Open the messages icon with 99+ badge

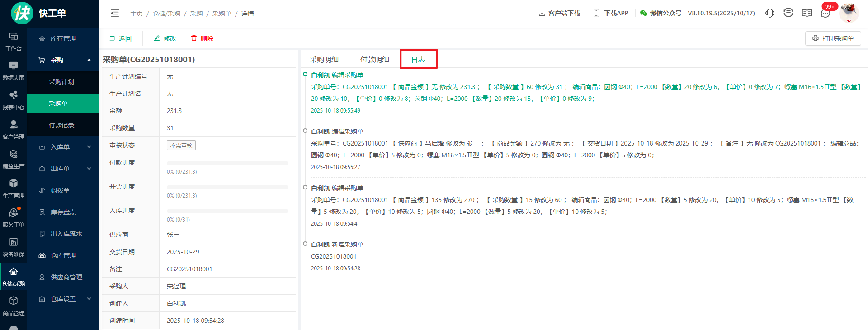[x=826, y=13]
